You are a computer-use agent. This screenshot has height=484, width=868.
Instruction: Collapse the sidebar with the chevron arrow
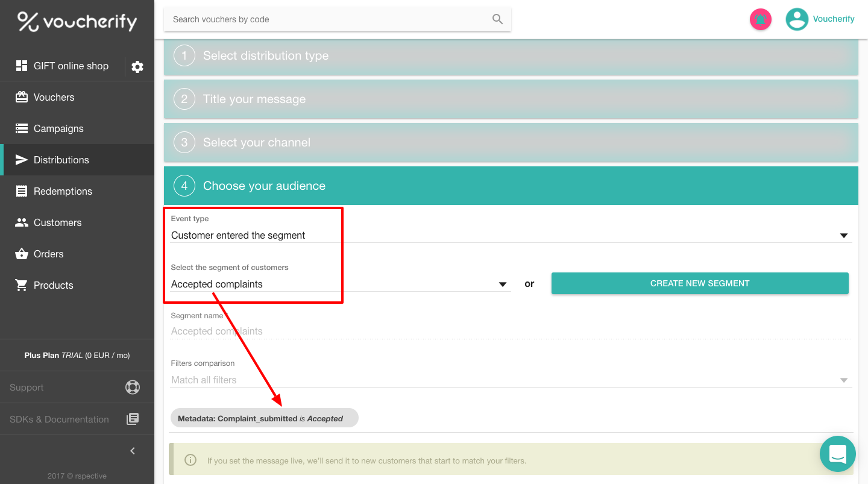133,451
